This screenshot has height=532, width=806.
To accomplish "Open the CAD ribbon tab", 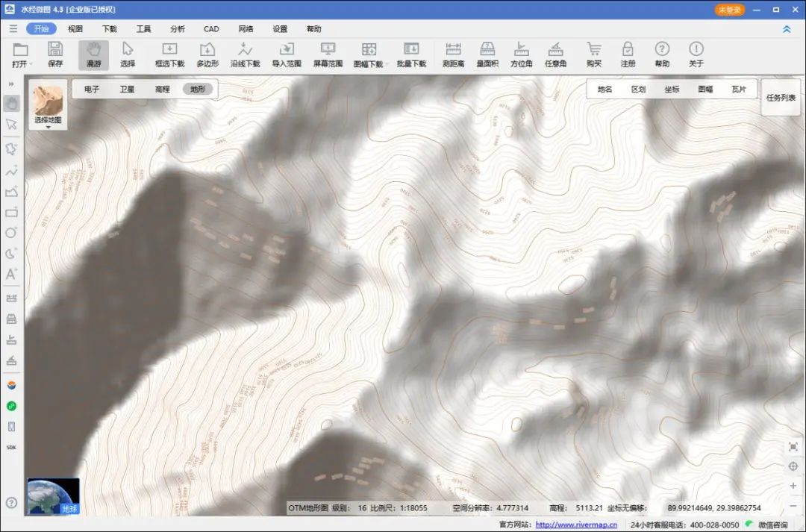I will pyautogui.click(x=211, y=29).
